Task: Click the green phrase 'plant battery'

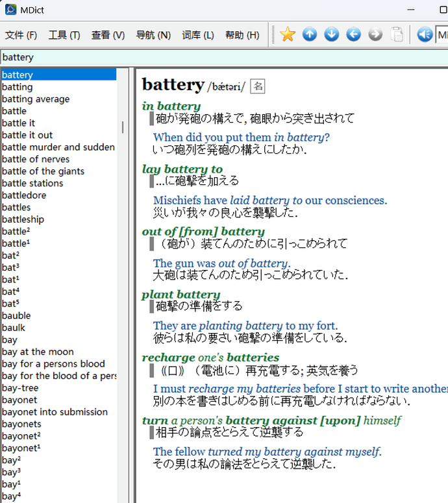Action: click(x=181, y=295)
